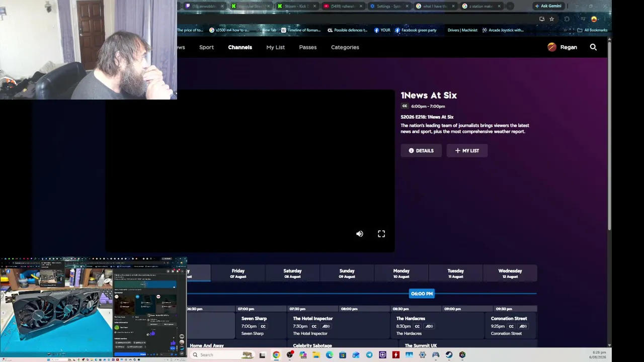Switch the guide to Monday 10 August
Screen dimensions: 644x362
[x=401, y=274]
